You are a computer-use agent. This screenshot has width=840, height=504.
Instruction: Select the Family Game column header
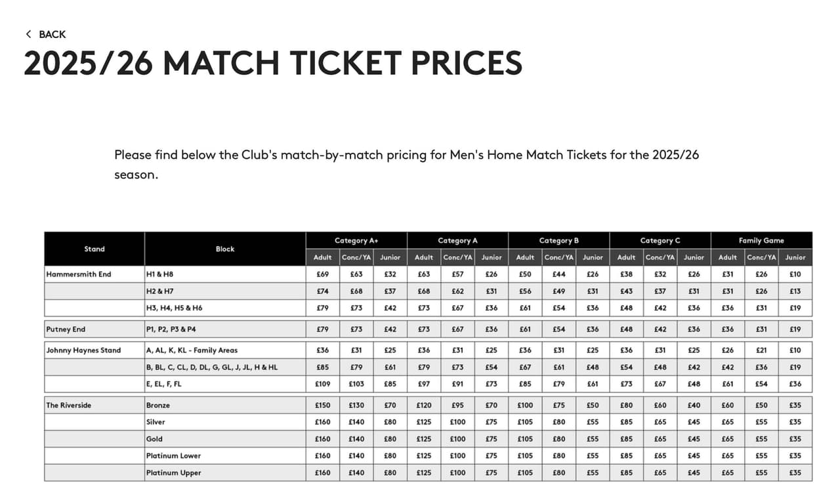(x=761, y=240)
